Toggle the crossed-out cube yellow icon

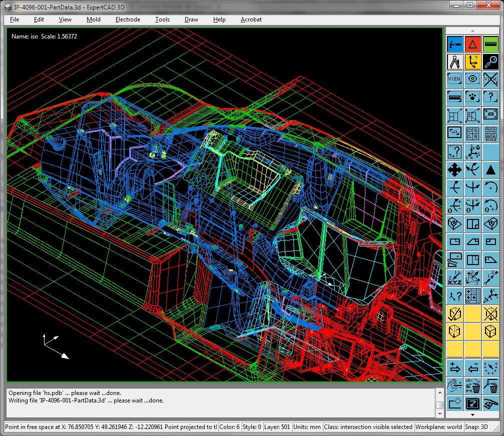tap(490, 314)
